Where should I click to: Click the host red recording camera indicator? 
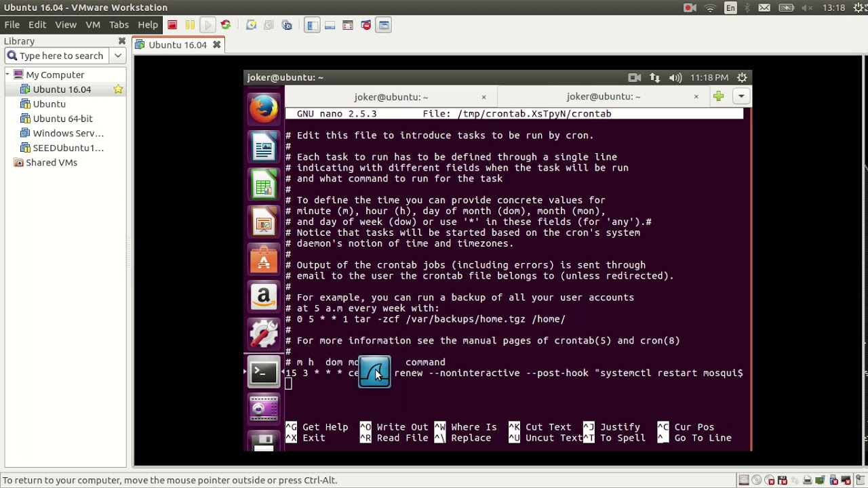pyautogui.click(x=690, y=8)
